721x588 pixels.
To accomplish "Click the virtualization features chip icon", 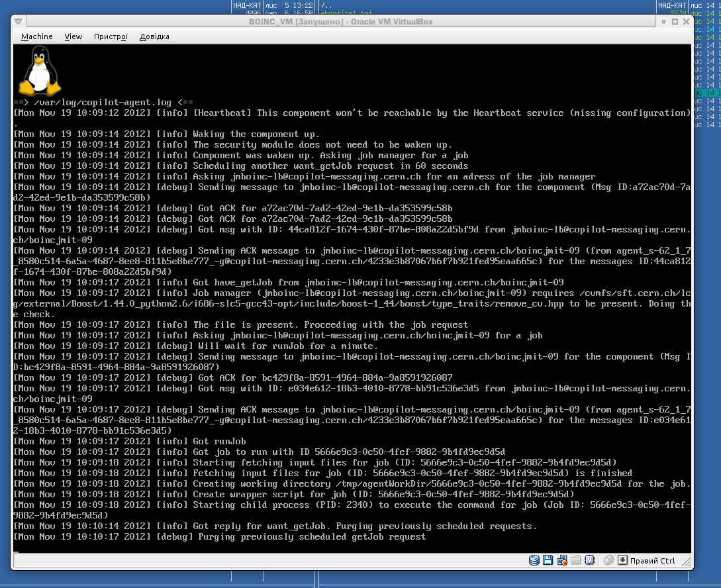I will 589,560.
